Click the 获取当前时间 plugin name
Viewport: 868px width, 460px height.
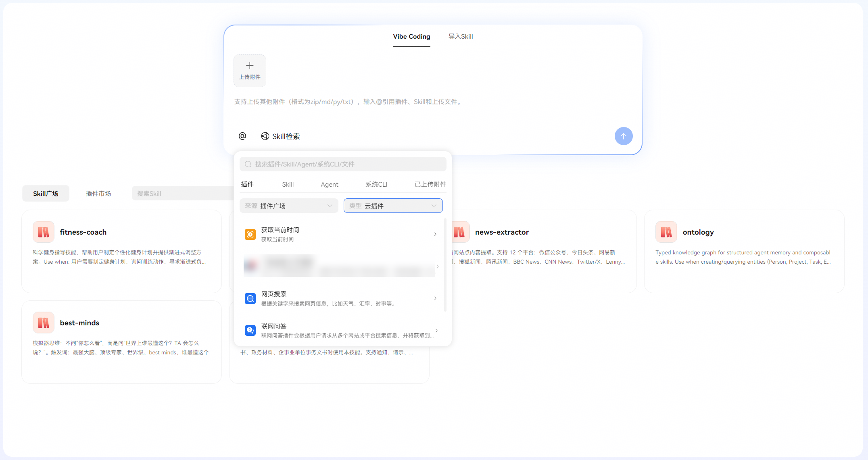tap(280, 230)
